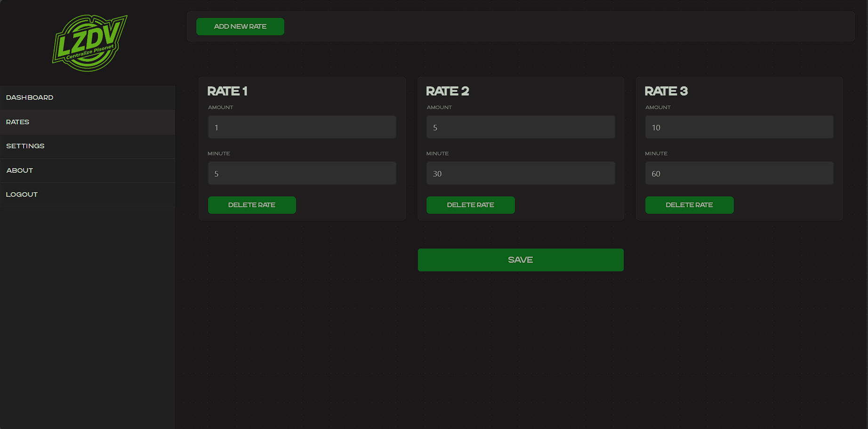Click Rate 3's Minute field showing 60
The width and height of the screenshot is (868, 429).
click(739, 173)
